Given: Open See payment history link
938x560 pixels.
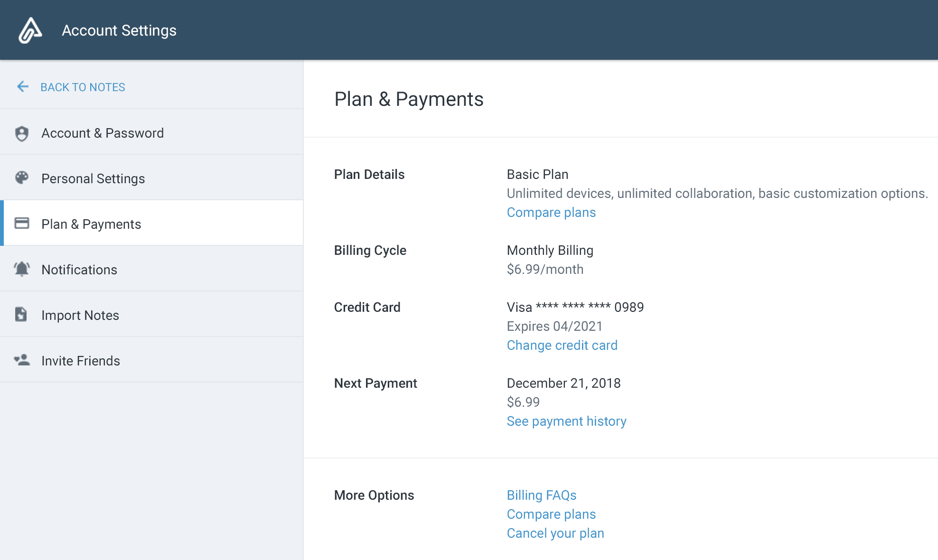Looking at the screenshot, I should (x=566, y=421).
